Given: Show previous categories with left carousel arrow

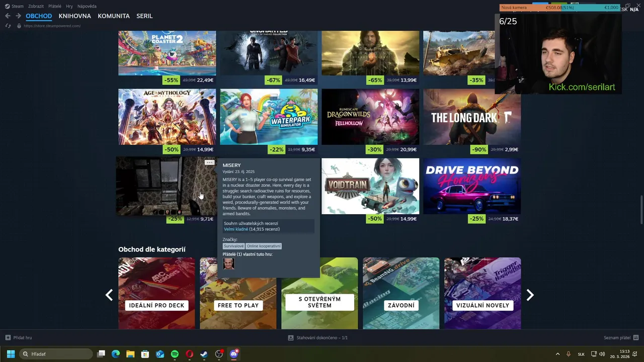Looking at the screenshot, I should pos(109,295).
